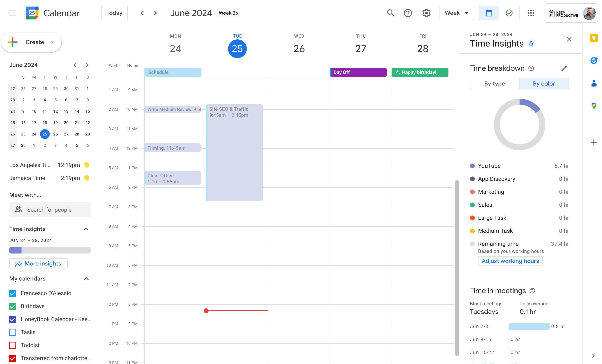Open the search icon in the top bar
The image size is (602, 364).
coord(390,13)
